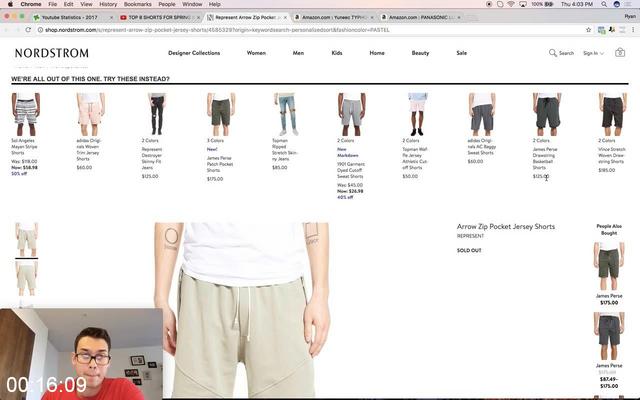Viewport: 640px width, 400px height.
Task: Switch to the Youtube Statistics tab
Action: (x=69, y=18)
